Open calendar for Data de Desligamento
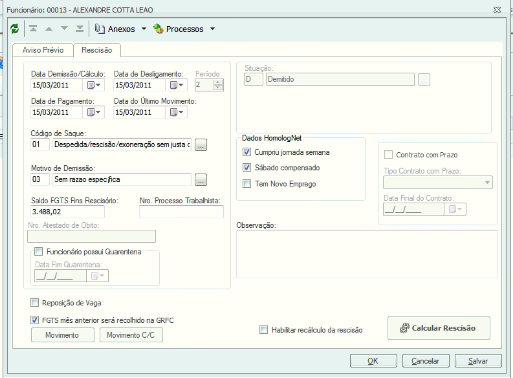Viewport: 513px width, 378px height. pos(176,85)
